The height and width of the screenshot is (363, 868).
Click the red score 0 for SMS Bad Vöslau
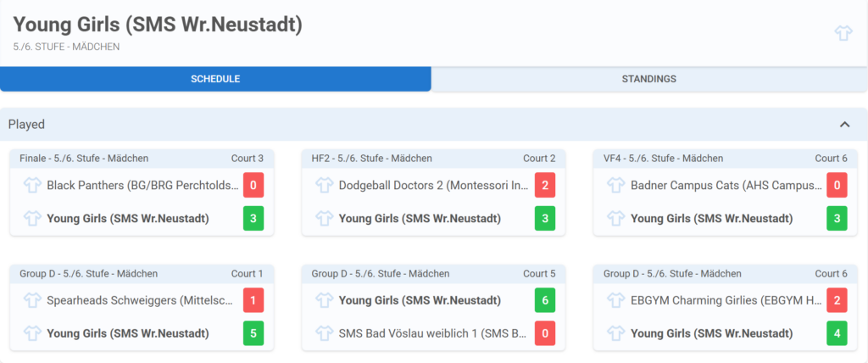coord(545,333)
